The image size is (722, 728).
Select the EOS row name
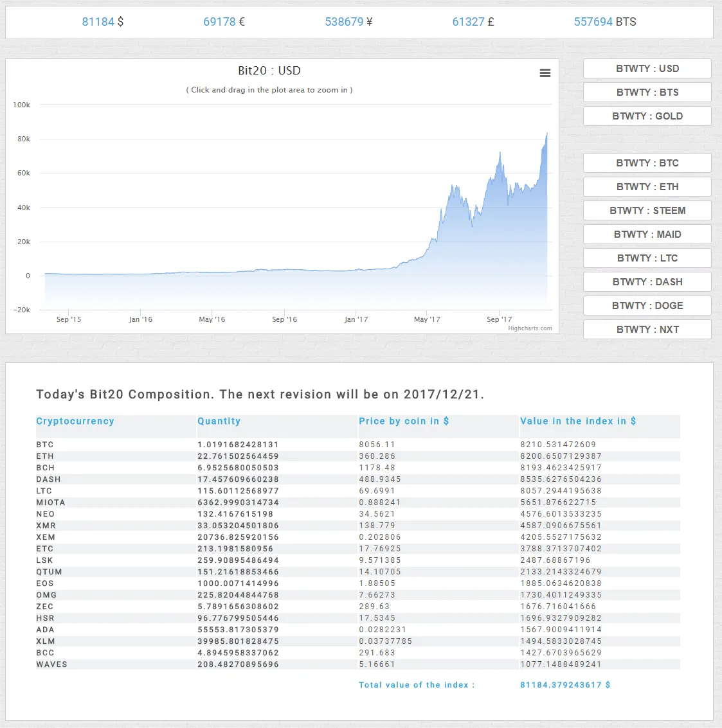pos(45,583)
